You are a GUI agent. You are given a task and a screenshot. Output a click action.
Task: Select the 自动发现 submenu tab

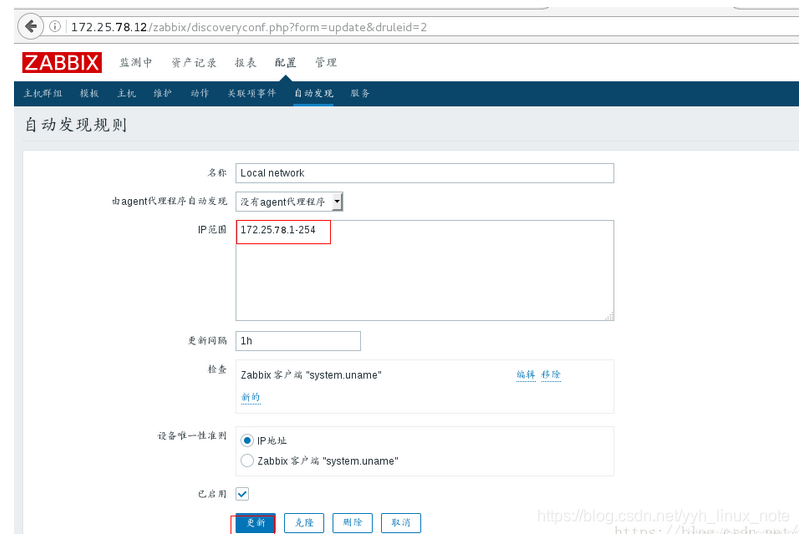coord(313,93)
